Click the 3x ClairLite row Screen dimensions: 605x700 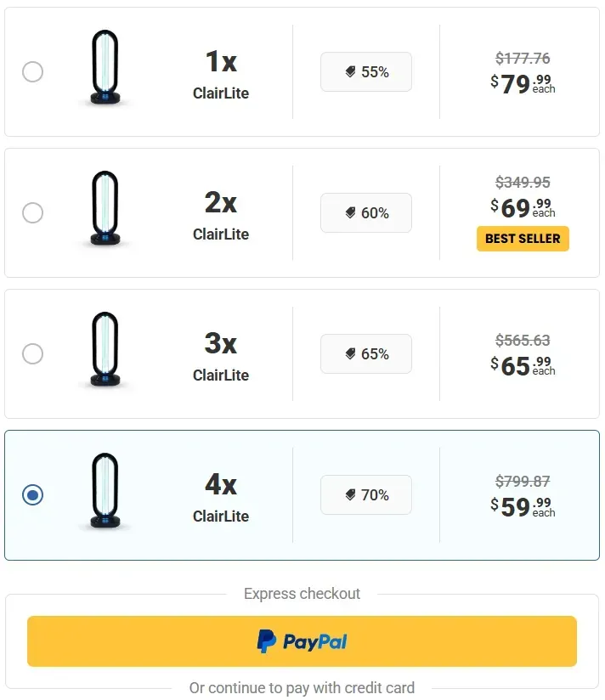(302, 353)
